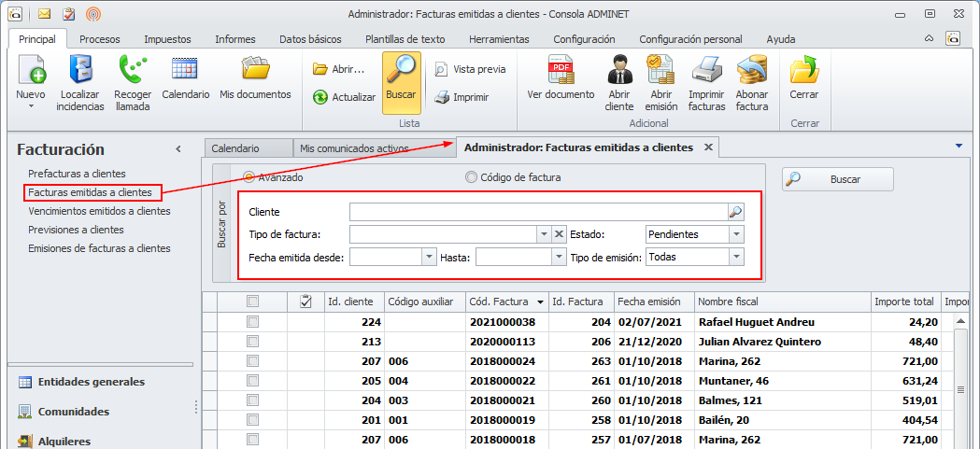Image resolution: width=980 pixels, height=449 pixels.
Task: Click the Abrir emisión icon
Action: pyautogui.click(x=660, y=69)
